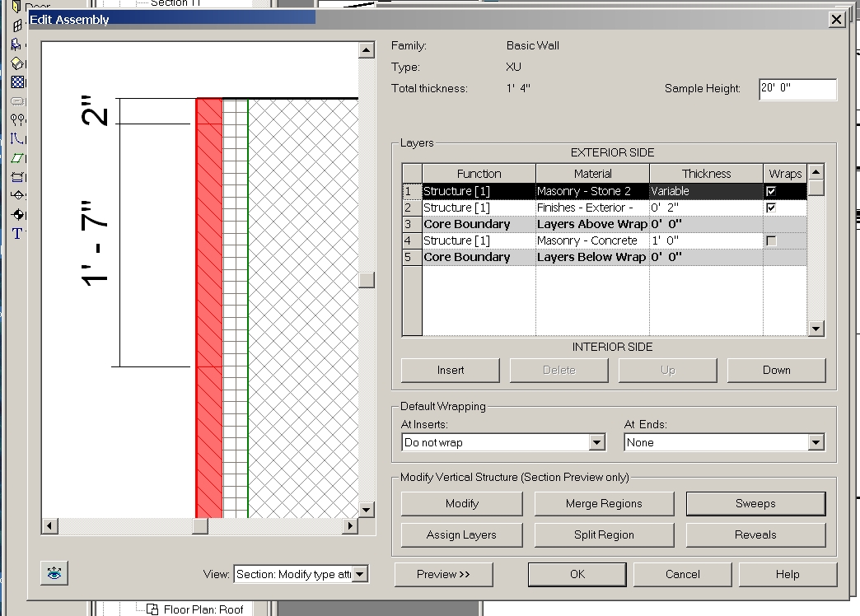Select the Roof tool icon

coord(17,63)
